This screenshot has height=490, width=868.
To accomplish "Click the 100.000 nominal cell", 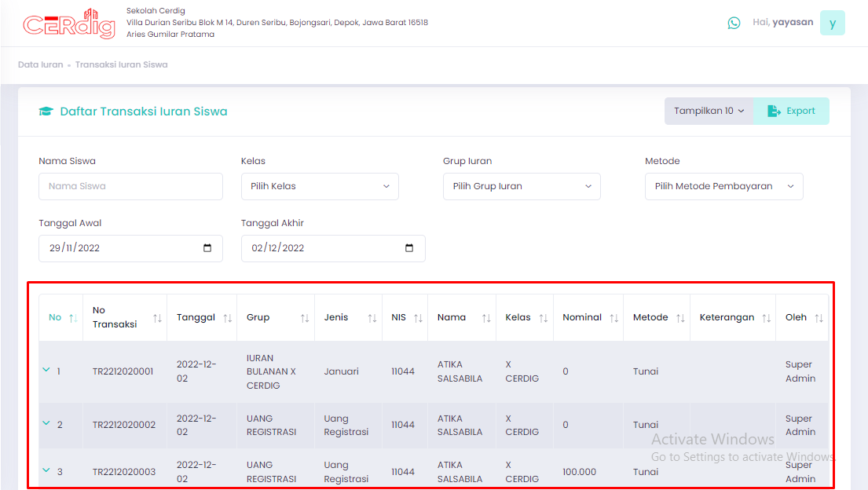I will [579, 472].
